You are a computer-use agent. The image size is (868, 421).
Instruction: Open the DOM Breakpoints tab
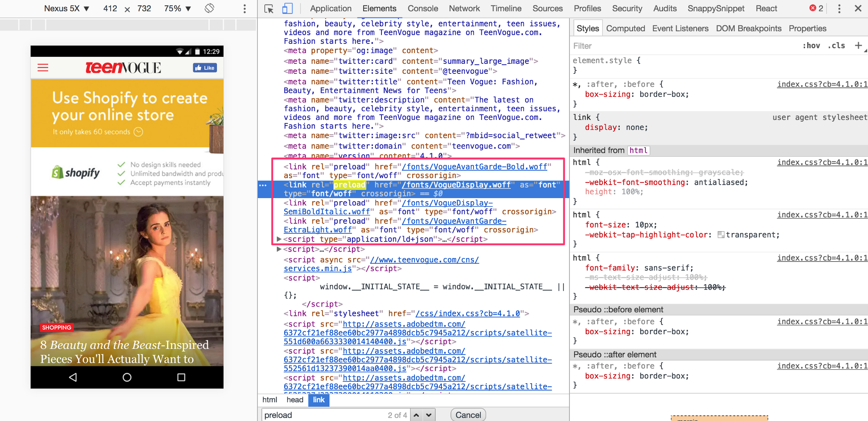(x=749, y=29)
